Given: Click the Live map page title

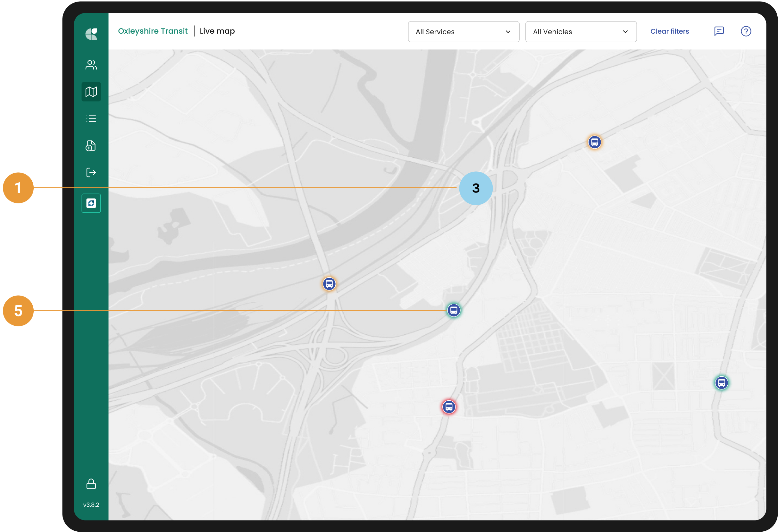Looking at the screenshot, I should [x=217, y=31].
